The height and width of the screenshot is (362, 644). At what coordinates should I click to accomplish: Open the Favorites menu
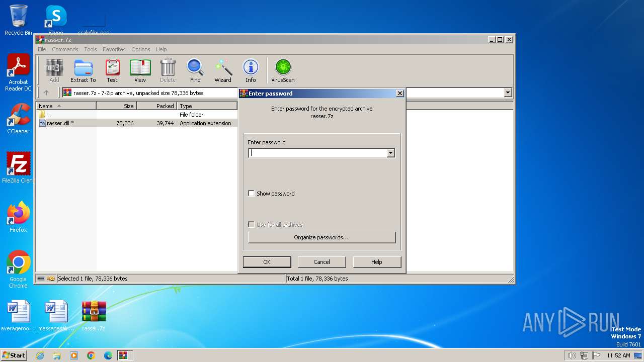[114, 49]
